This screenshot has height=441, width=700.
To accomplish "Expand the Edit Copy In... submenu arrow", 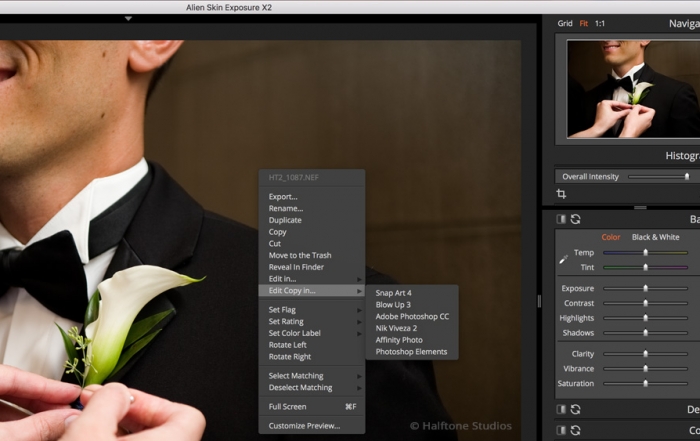I will coord(359,291).
